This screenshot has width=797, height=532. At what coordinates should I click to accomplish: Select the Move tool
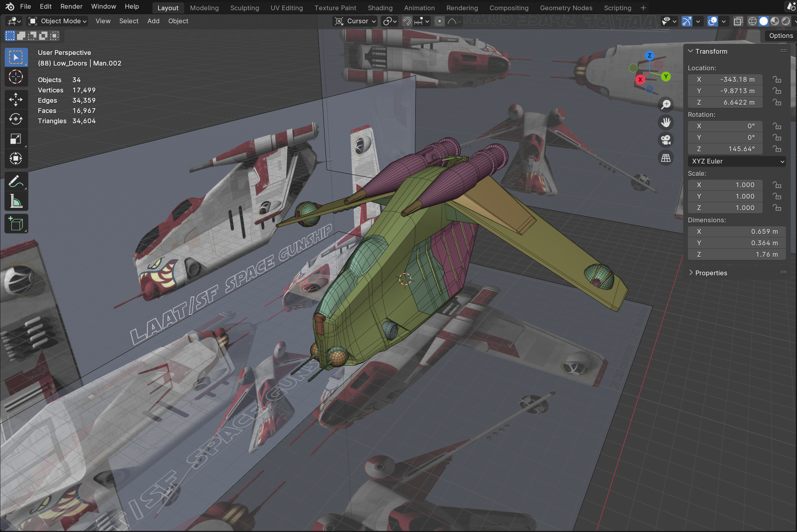(16, 100)
